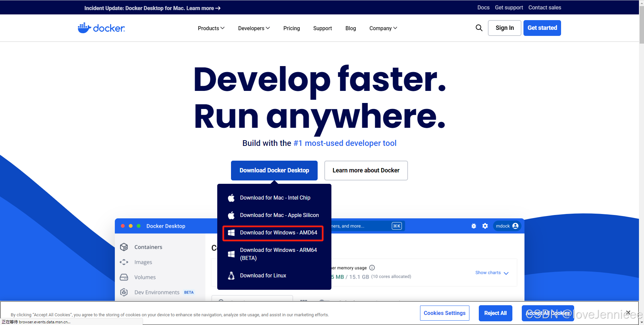Click the memory usage info icon
The width and height of the screenshot is (644, 325).
point(372,268)
